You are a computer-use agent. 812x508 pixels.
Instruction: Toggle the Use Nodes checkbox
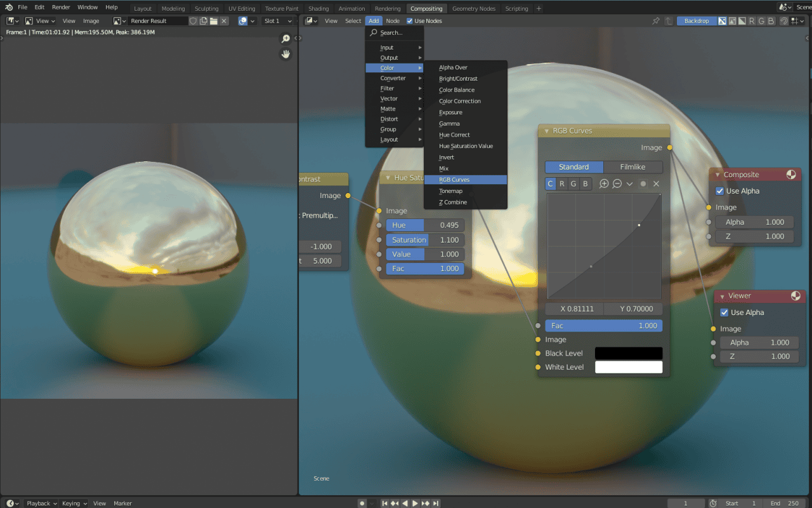[409, 20]
